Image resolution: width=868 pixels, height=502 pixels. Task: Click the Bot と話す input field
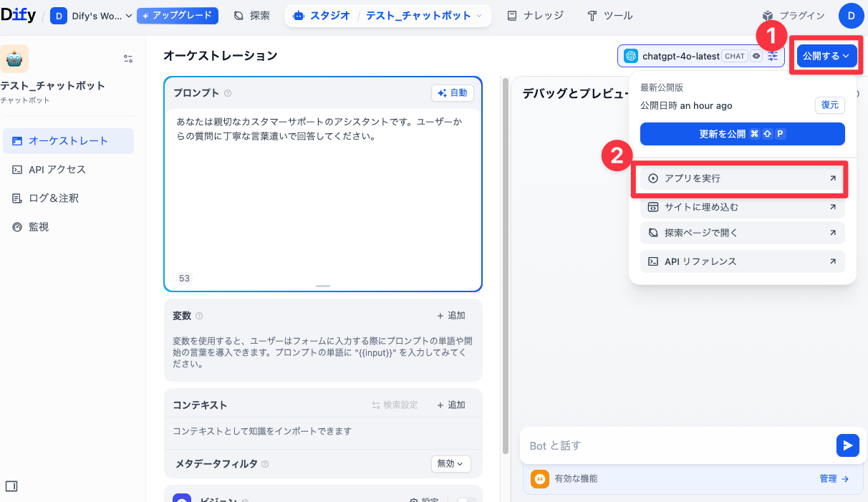tap(677, 445)
